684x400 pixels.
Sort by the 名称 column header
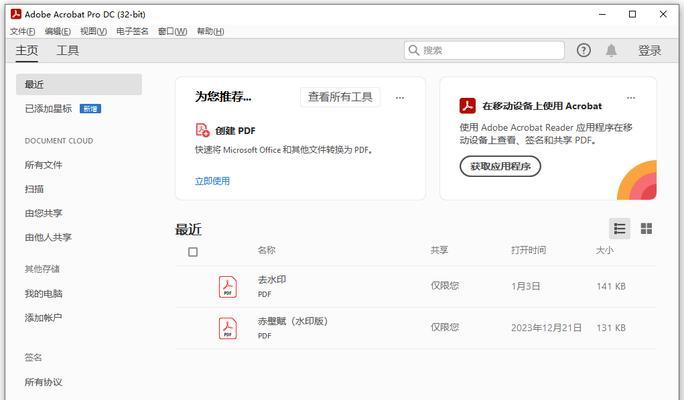point(266,250)
